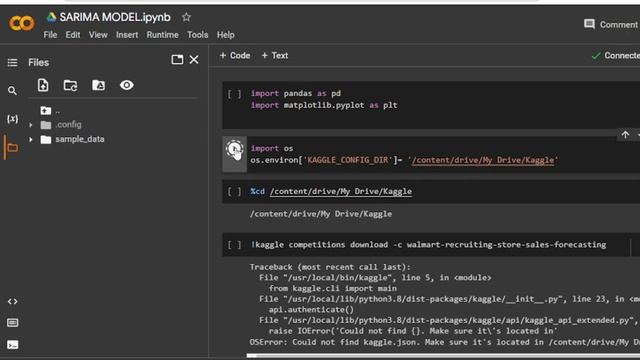
Task: Expand the sample_data folder
Action: coord(31,140)
